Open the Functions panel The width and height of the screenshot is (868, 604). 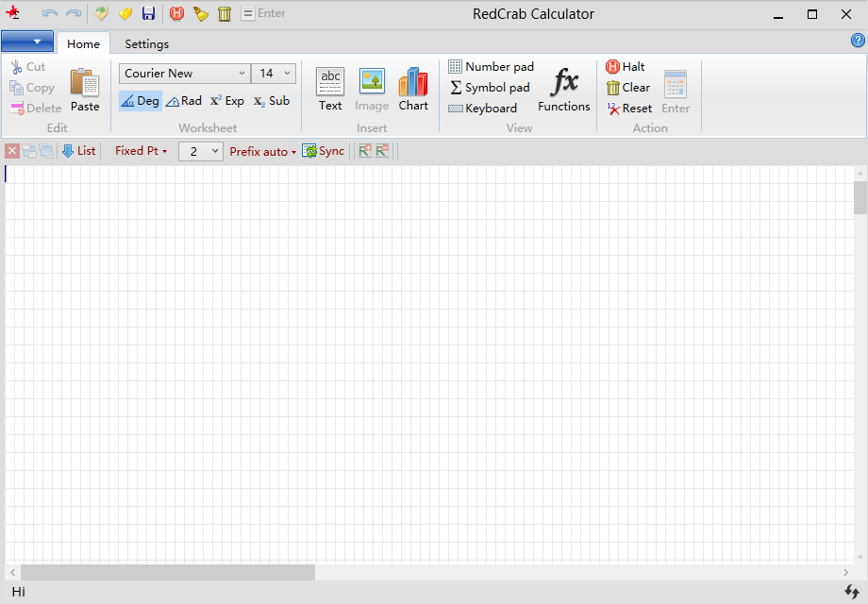click(564, 90)
